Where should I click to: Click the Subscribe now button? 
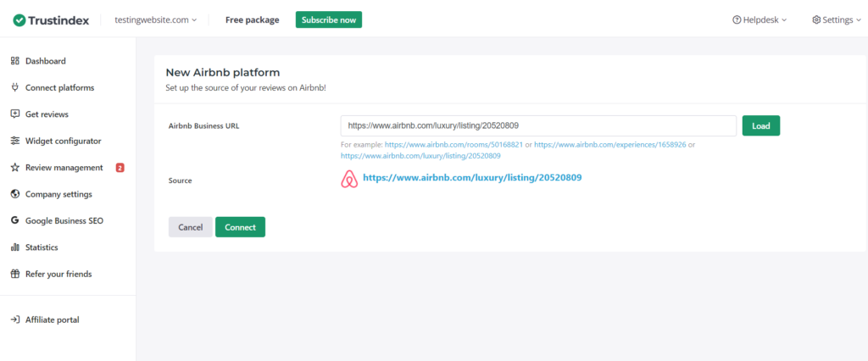pos(328,19)
